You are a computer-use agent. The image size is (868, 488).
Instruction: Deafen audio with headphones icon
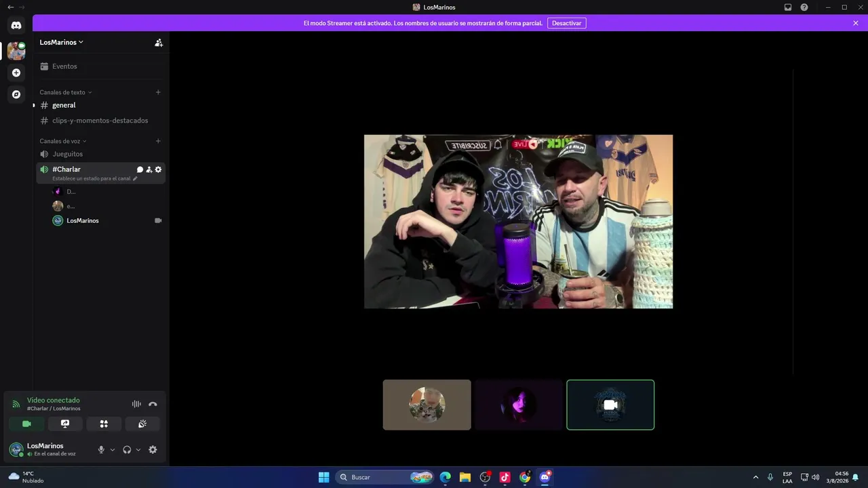[127, 449]
